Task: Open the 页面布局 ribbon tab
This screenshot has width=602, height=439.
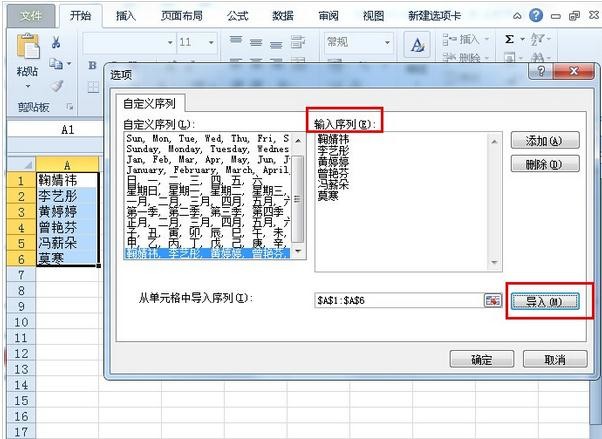Action: point(180,16)
